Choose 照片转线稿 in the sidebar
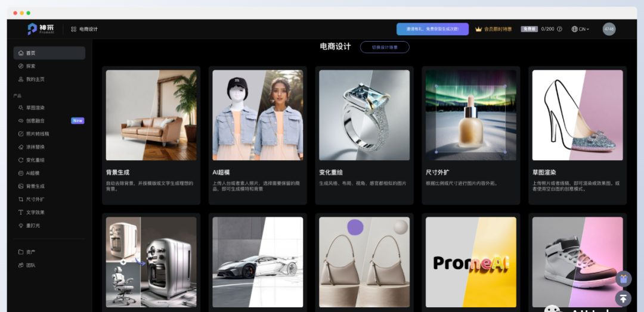This screenshot has width=644, height=312. tap(37, 134)
